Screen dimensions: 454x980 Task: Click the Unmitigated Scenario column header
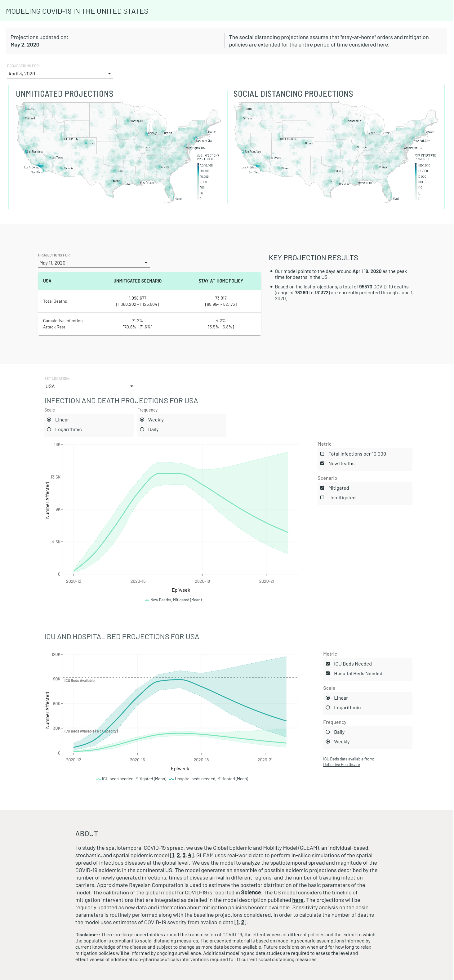coord(137,281)
